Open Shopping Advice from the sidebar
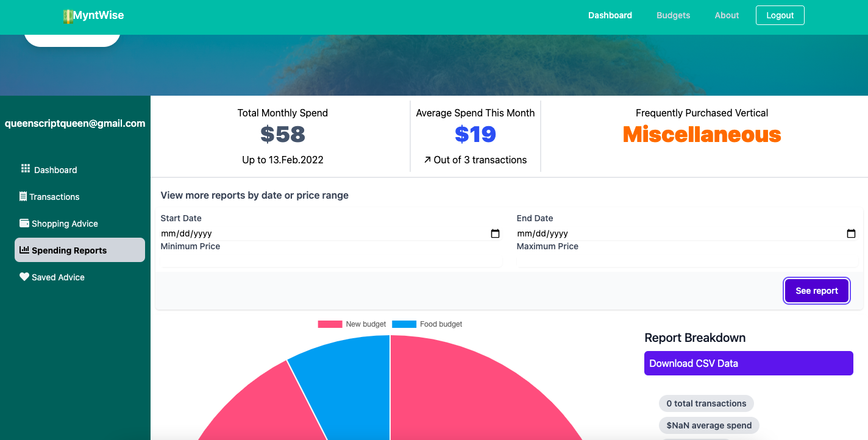 pos(80,224)
